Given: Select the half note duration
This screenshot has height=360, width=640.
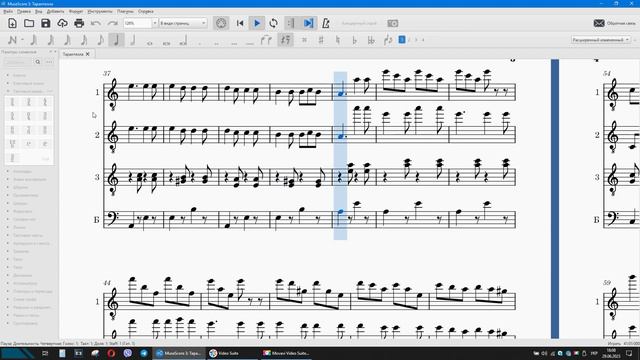Looking at the screenshot, I should click(133, 40).
